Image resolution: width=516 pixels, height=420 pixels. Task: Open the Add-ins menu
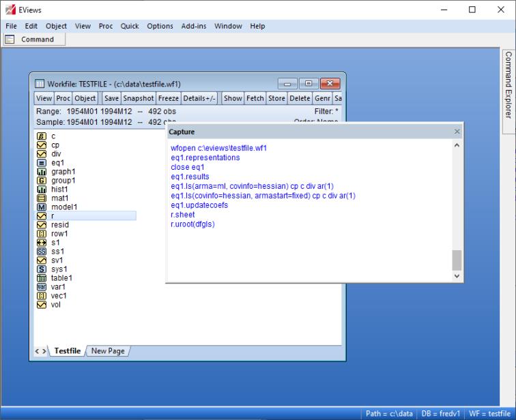tap(194, 26)
